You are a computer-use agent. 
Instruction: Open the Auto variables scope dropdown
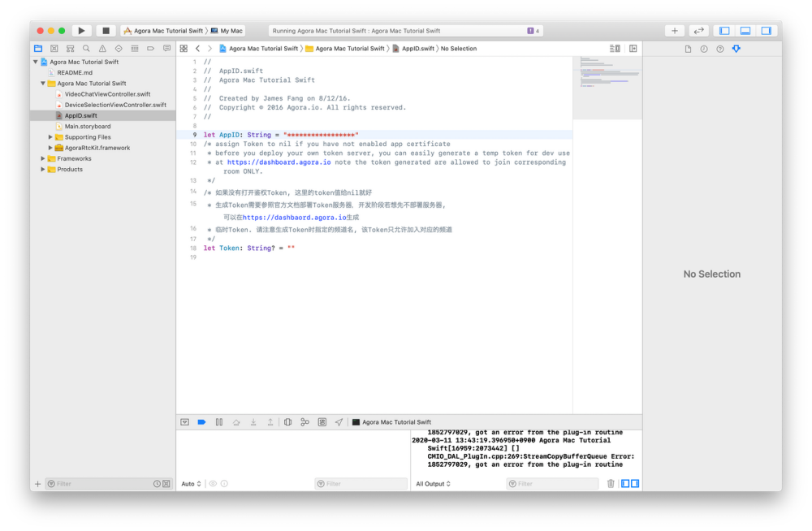tap(191, 483)
